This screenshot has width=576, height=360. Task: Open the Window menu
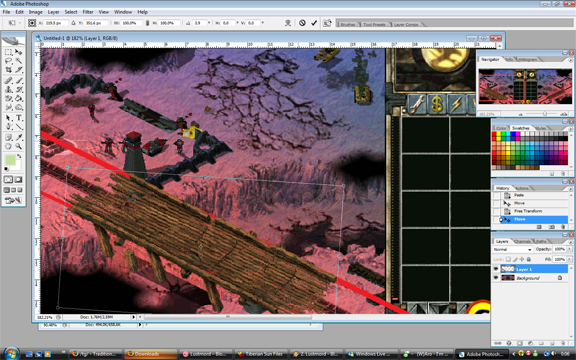tap(123, 12)
